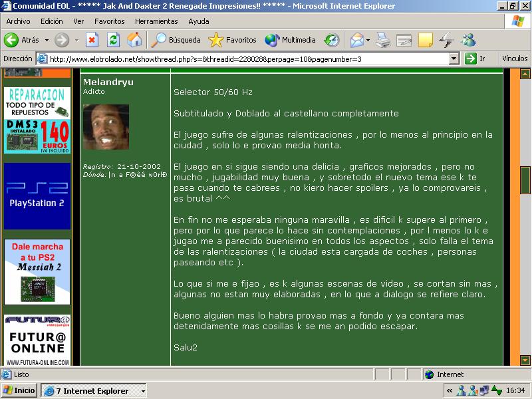Click the Mail envelope icon
The width and height of the screenshot is (532, 399).
[357, 40]
